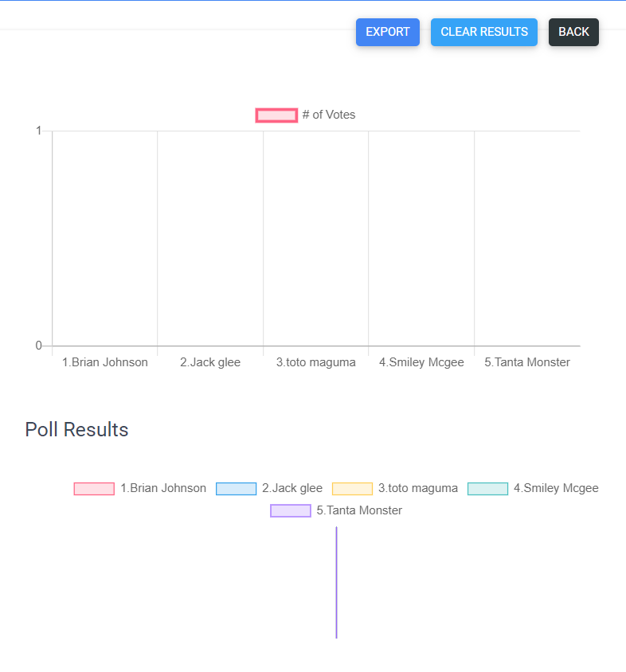The image size is (626, 672).
Task: Hide 1.Brian Johnson via legend label
Action: coord(163,488)
